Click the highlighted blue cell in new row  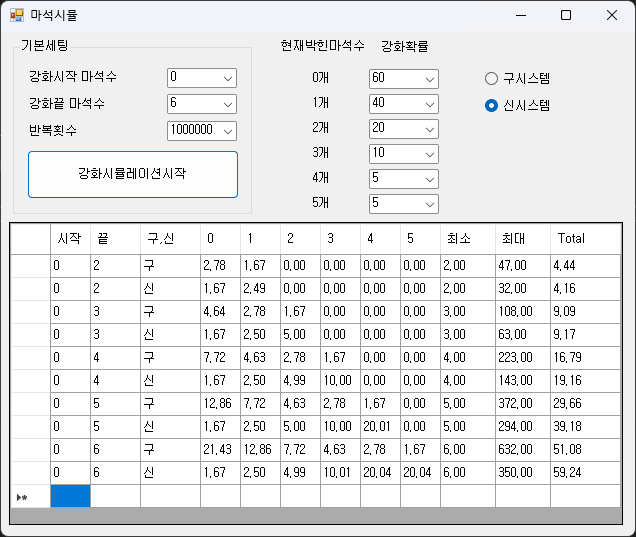coord(71,496)
